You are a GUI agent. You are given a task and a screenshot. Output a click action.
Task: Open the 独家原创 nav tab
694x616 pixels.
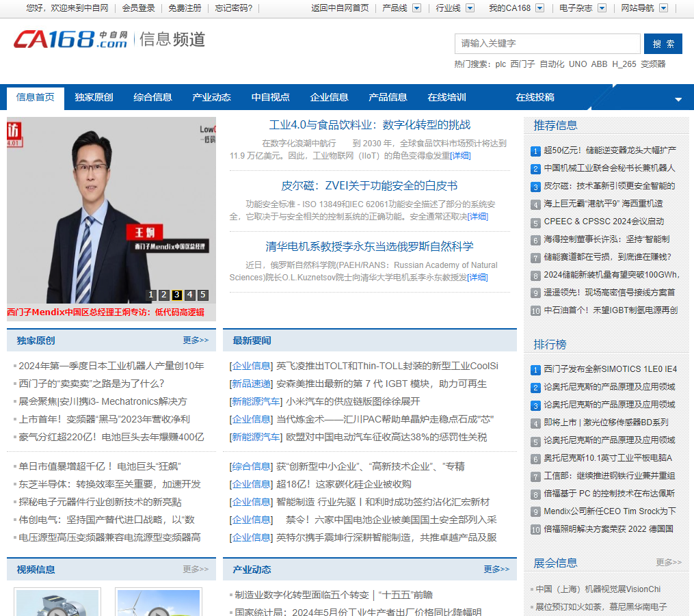tap(94, 97)
